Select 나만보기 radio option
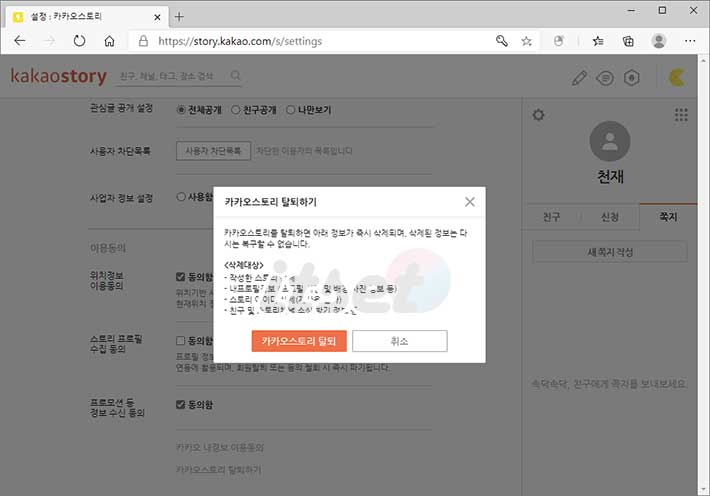Viewport: 710px width, 496px height. (x=291, y=110)
